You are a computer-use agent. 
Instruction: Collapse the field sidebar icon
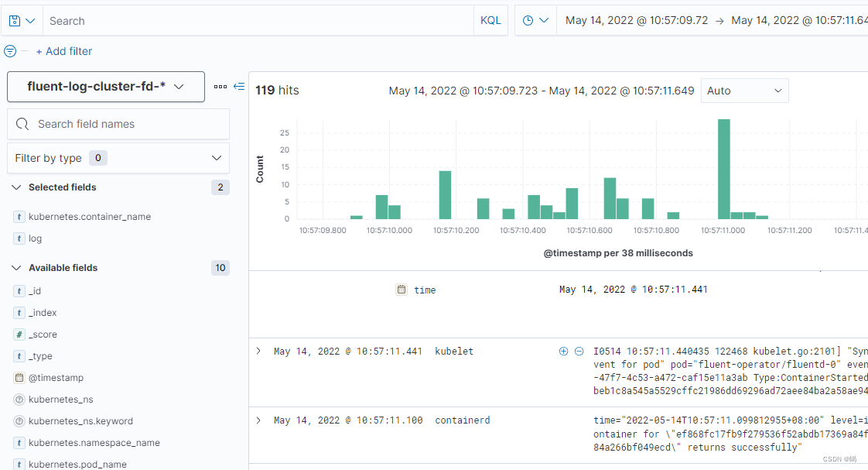point(239,87)
